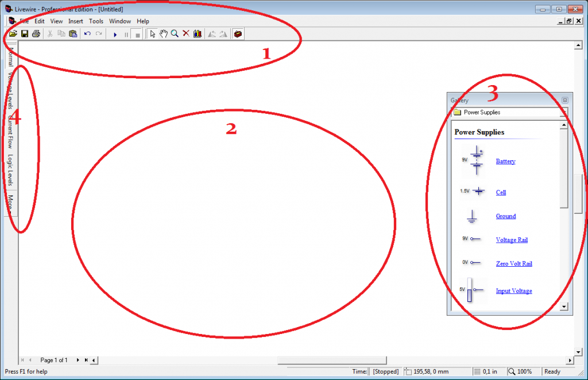Insert a Battery from the gallery
The width and height of the screenshot is (588, 380).
pos(505,161)
